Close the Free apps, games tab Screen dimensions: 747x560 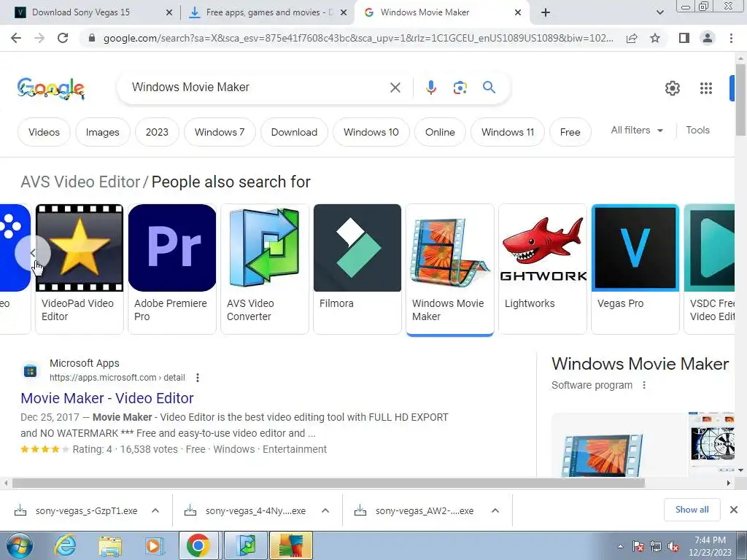tap(343, 13)
